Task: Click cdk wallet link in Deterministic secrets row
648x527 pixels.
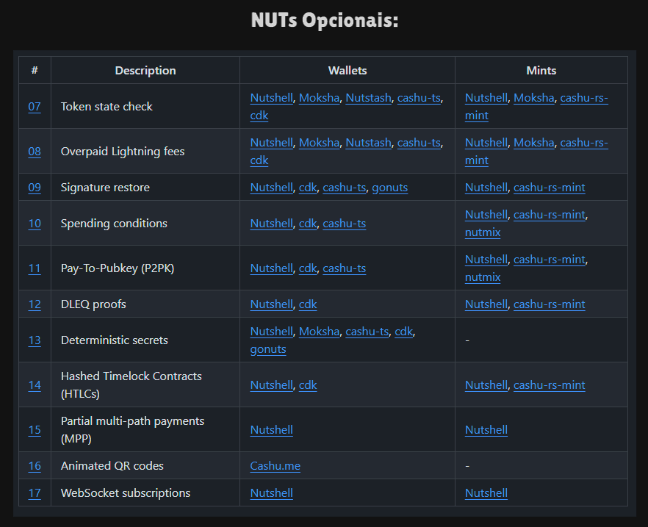Action: click(x=404, y=331)
